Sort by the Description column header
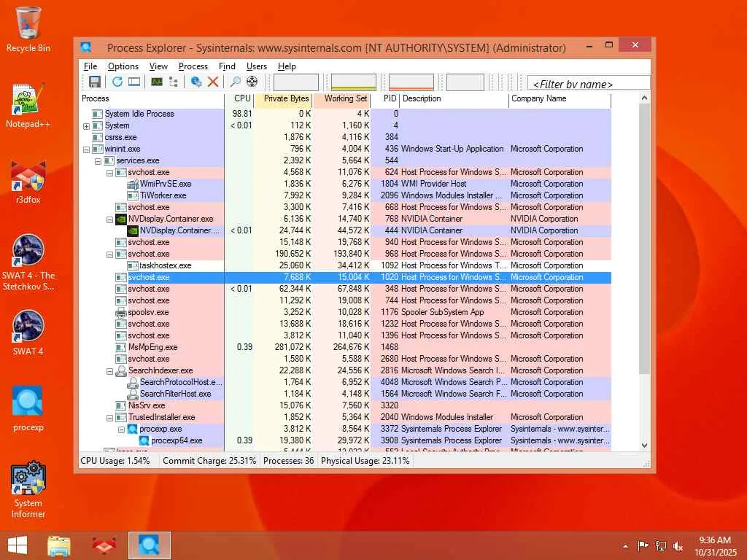 [454, 98]
